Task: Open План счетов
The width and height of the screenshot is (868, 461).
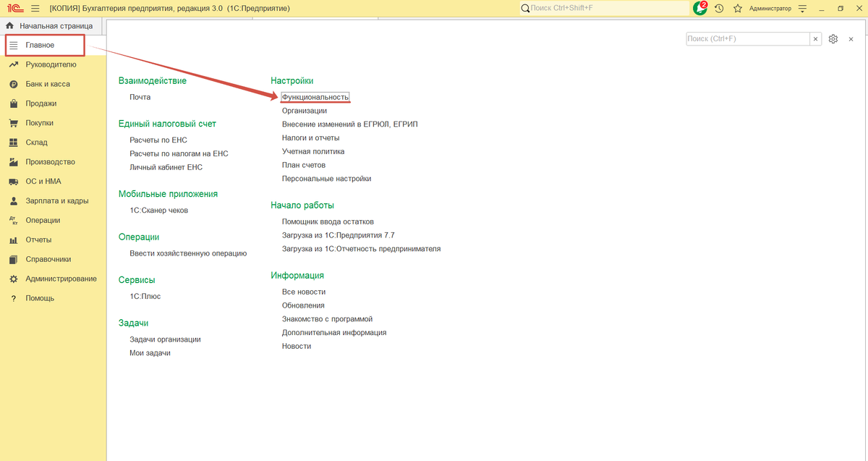Action: point(304,165)
